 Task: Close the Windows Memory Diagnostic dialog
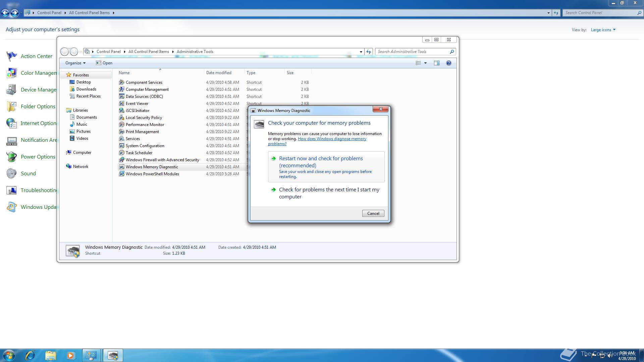[380, 109]
